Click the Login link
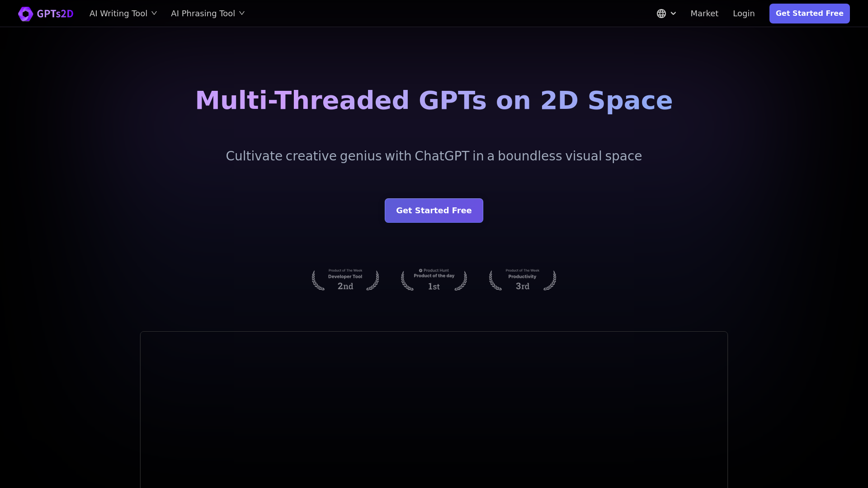Viewport: 868px width, 488px height. click(x=744, y=13)
